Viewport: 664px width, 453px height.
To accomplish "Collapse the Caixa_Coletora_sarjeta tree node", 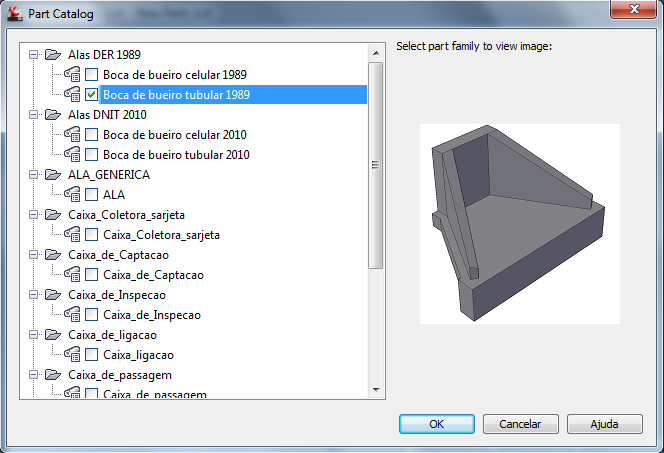I will click(33, 215).
